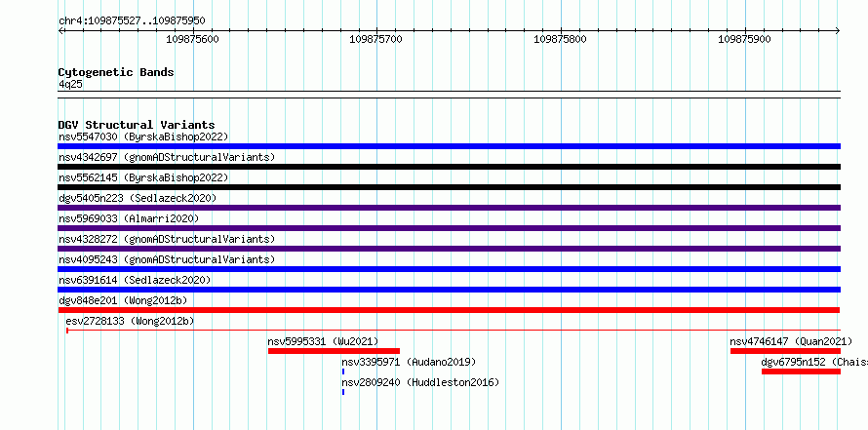868x430 pixels.
Task: Open nsv6391614 (Sedlazeck2020) label
Action: pyautogui.click(x=135, y=280)
